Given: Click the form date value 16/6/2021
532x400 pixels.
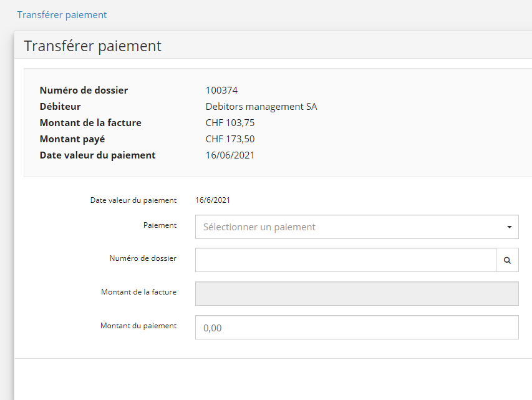Looking at the screenshot, I should pyautogui.click(x=213, y=200).
